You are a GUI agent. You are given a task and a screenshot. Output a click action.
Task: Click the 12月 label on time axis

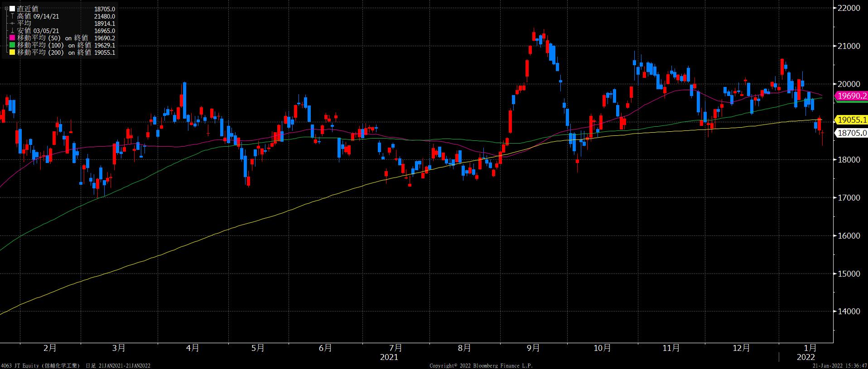tap(741, 348)
